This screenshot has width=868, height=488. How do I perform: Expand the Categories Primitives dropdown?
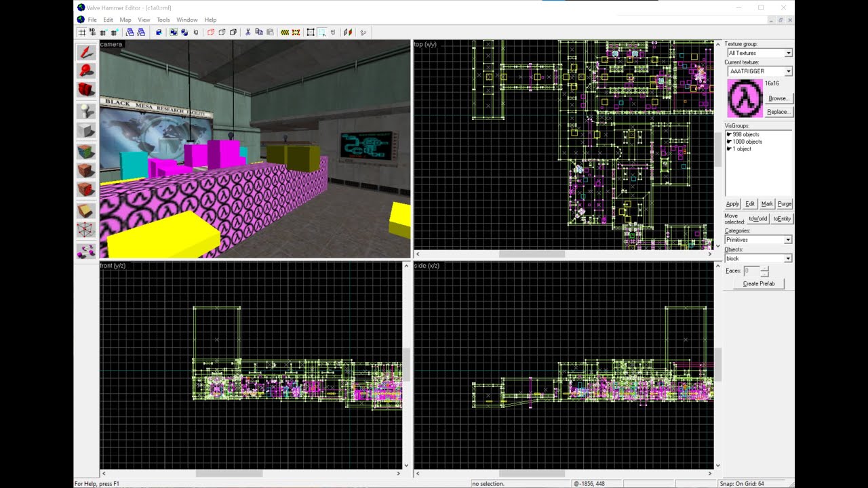click(x=788, y=240)
